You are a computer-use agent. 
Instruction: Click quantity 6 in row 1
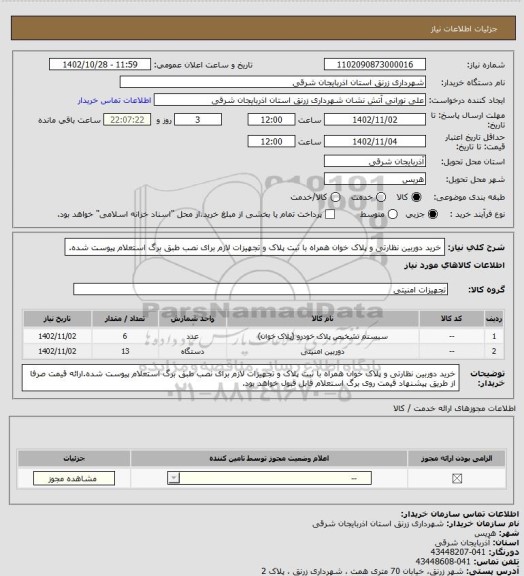click(125, 336)
